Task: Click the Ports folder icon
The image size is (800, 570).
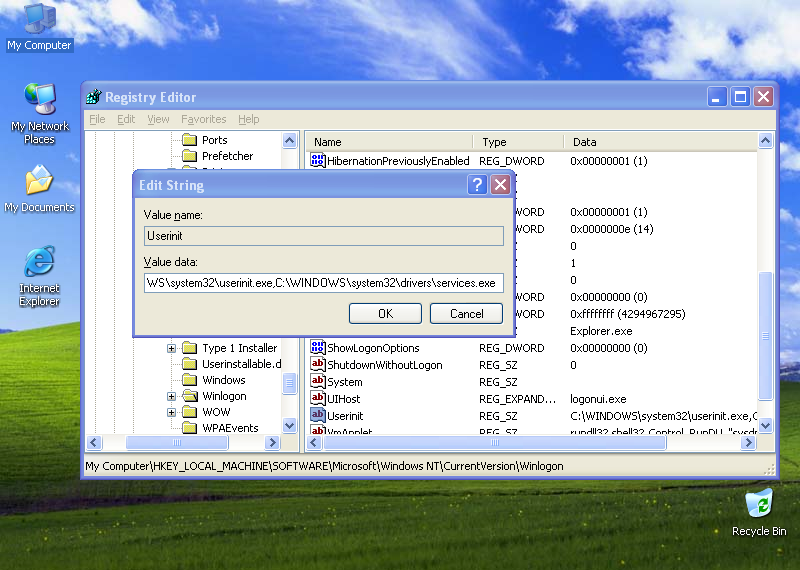Action: click(x=190, y=139)
